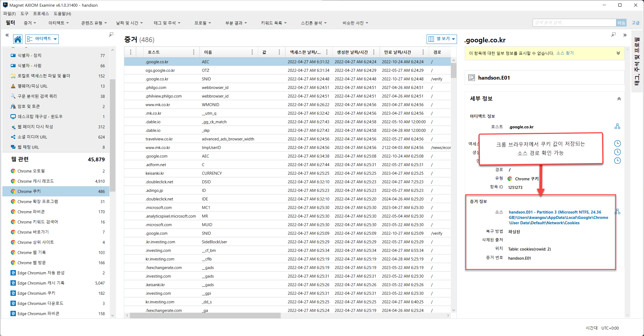Viewport: 644px width, 336px height.
Task: Expand the 키워드 목록 filter
Action: click(274, 23)
